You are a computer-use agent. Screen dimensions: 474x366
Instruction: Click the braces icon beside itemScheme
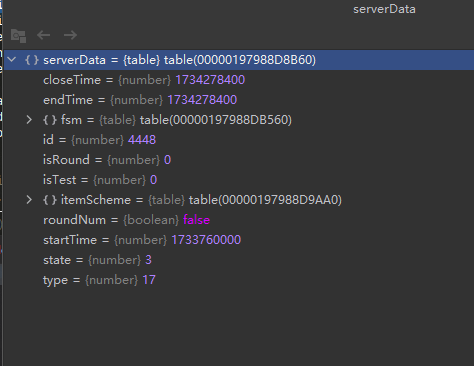coord(50,200)
